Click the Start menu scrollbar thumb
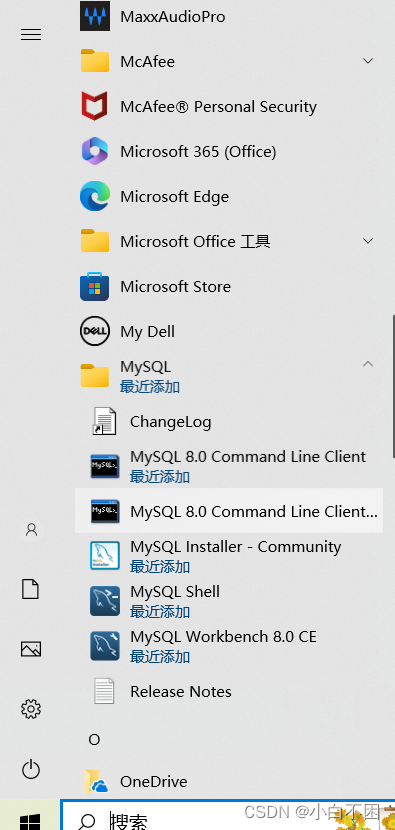The width and height of the screenshot is (395, 830). pyautogui.click(x=393, y=386)
